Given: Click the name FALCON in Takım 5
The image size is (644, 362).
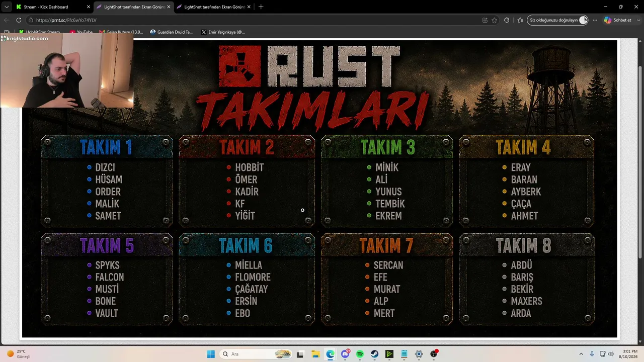Looking at the screenshot, I should pyautogui.click(x=110, y=277).
